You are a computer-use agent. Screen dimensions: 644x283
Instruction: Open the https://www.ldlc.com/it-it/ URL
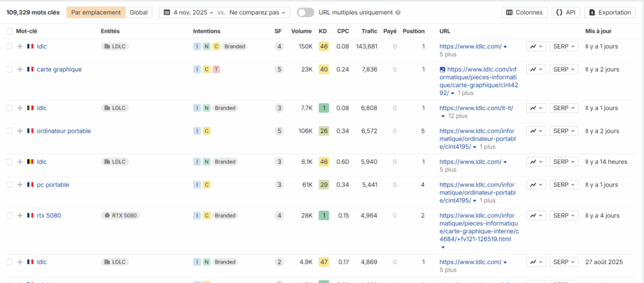coord(477,108)
